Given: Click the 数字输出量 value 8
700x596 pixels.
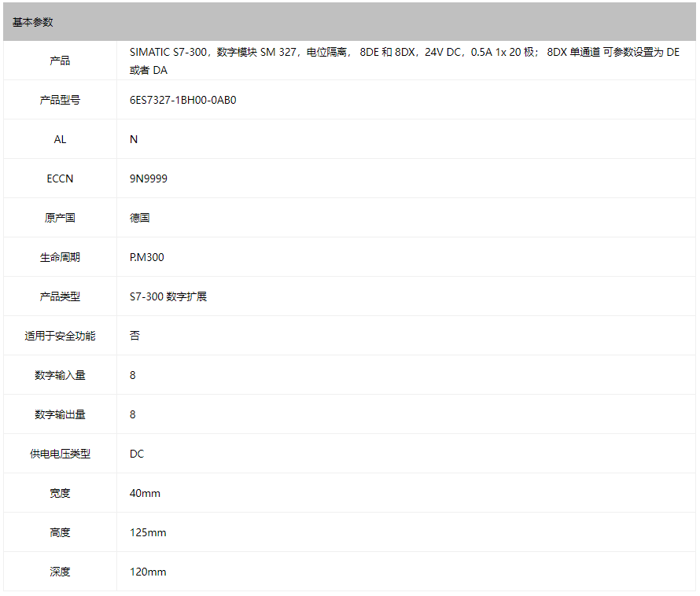Looking at the screenshot, I should [x=133, y=414].
